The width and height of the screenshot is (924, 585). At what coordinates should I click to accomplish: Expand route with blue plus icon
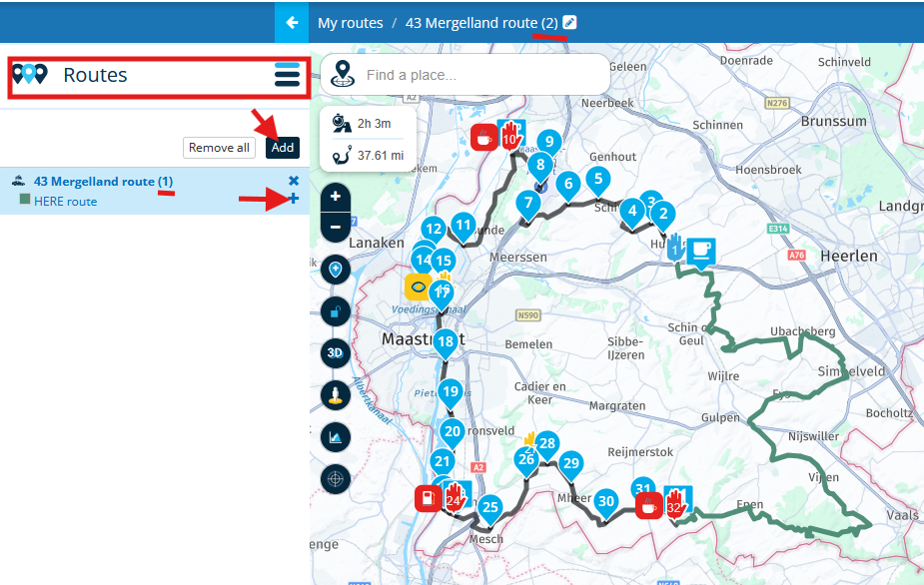point(294,200)
